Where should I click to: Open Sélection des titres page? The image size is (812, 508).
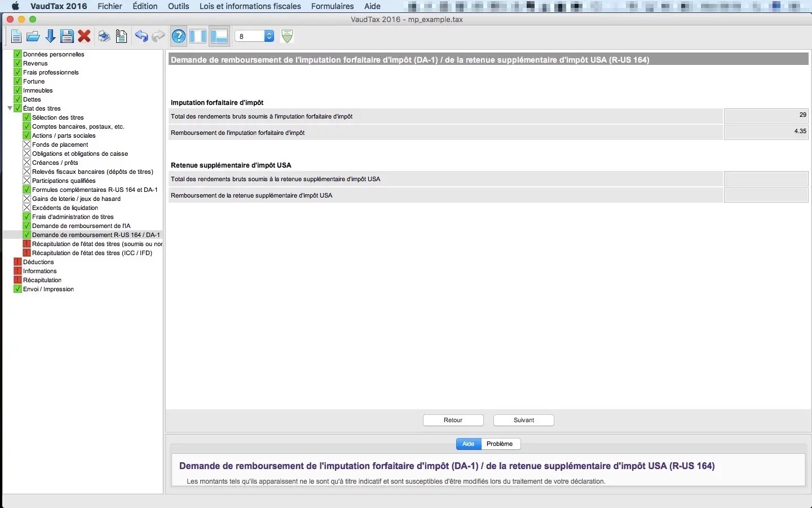(x=58, y=117)
